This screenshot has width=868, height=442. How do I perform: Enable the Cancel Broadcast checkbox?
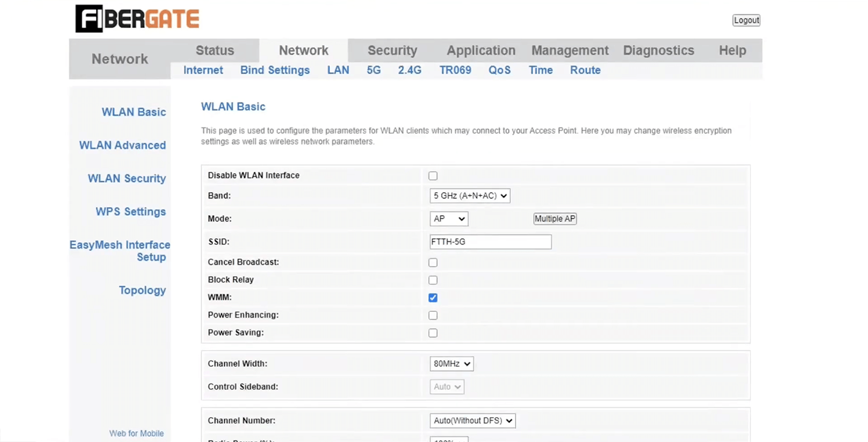click(x=433, y=263)
